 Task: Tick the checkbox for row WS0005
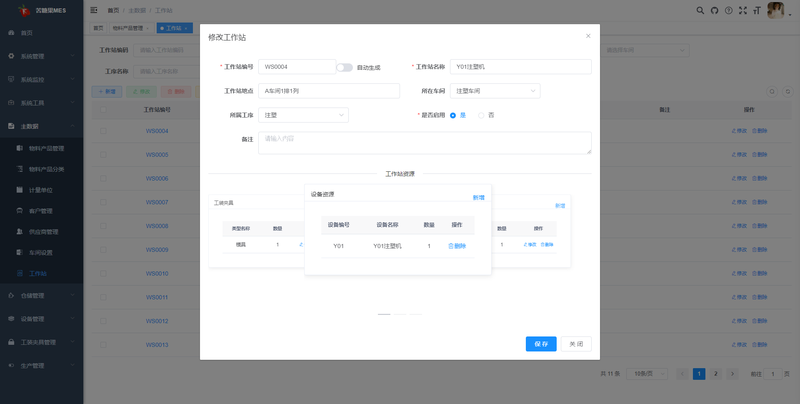(103, 155)
